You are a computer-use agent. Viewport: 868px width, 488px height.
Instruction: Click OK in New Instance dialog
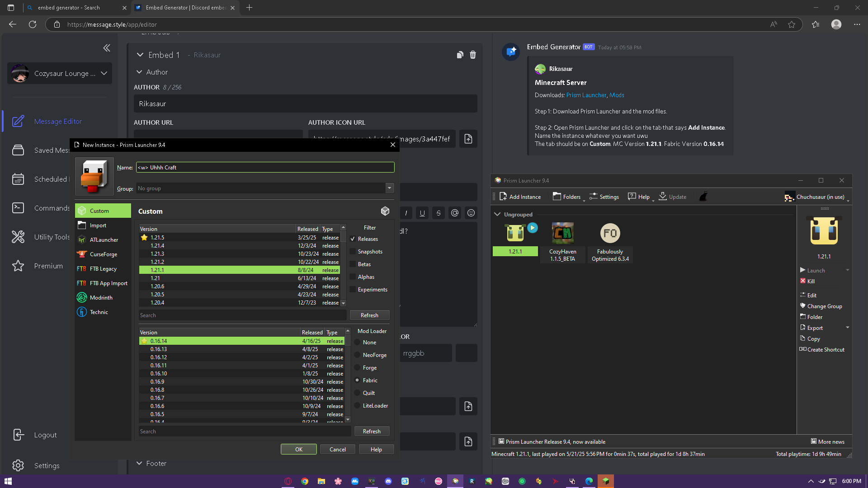(x=299, y=449)
